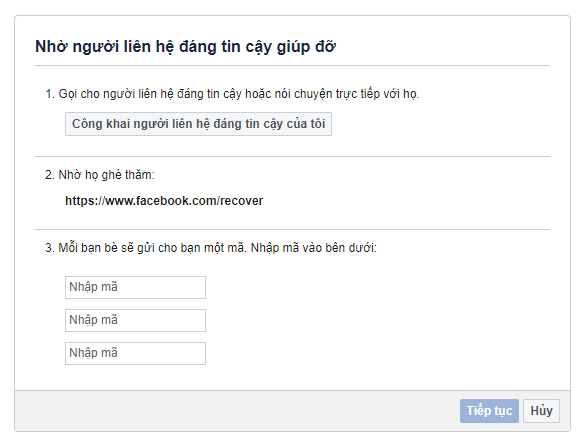Screen dimensions: 579x445
Task: Select the second 'Nhập mã' code field
Action: [136, 320]
